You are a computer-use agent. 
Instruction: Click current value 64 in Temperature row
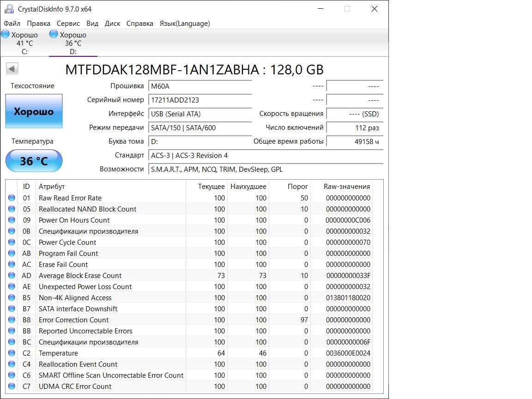(221, 353)
